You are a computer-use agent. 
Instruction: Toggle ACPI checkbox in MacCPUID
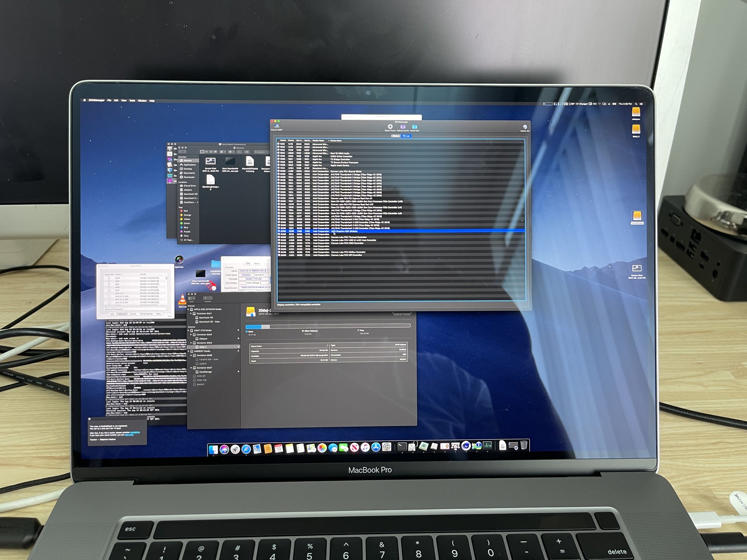pyautogui.click(x=109, y=278)
